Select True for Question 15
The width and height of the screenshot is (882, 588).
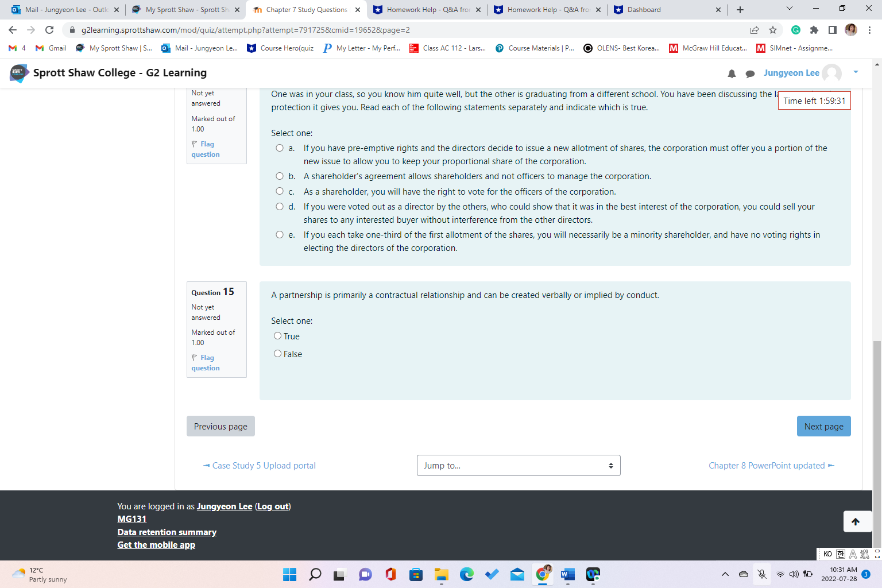coord(277,335)
